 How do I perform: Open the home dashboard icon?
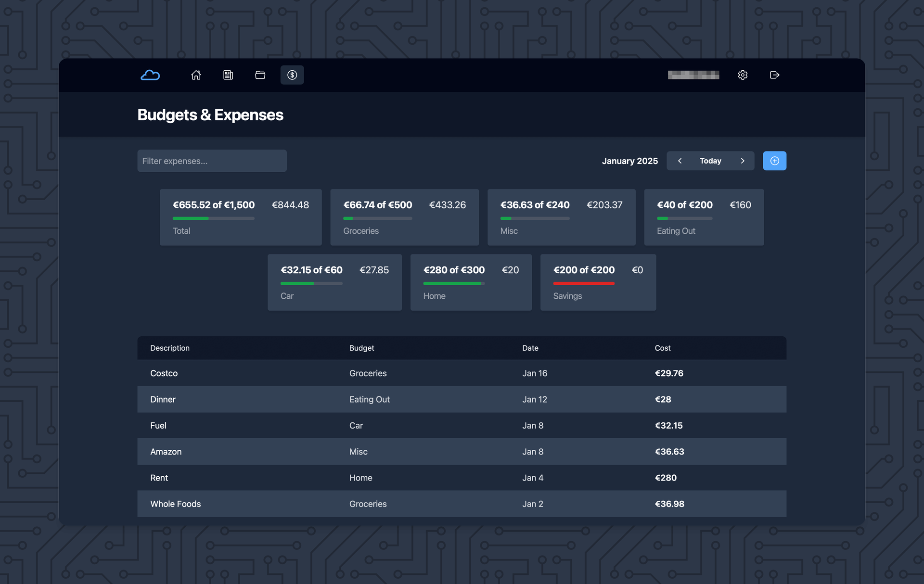coord(196,75)
